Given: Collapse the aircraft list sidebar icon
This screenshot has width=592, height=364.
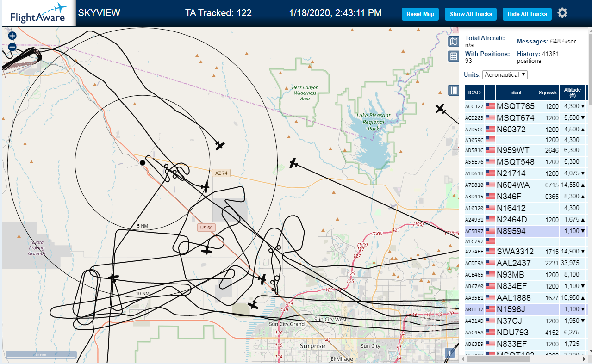Looking at the screenshot, I should click(x=454, y=90).
